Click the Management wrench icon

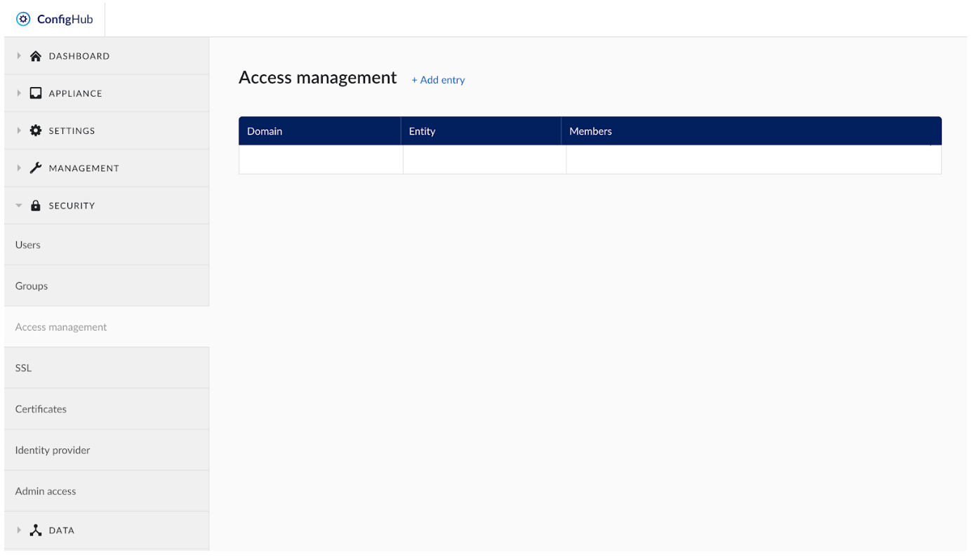point(36,168)
